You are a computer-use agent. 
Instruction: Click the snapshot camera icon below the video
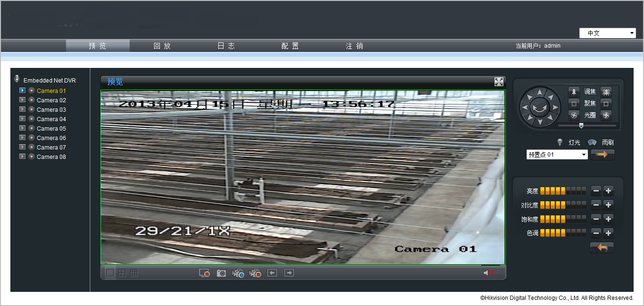coord(221,273)
